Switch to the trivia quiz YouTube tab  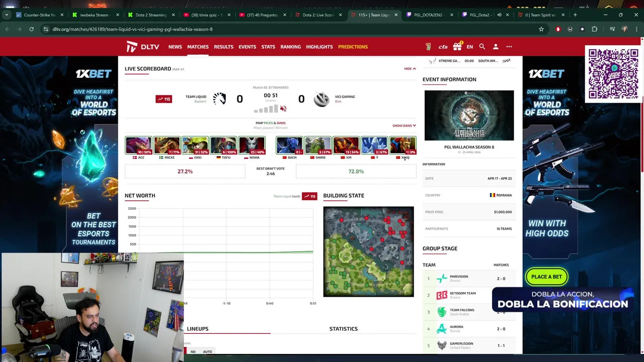pos(206,15)
